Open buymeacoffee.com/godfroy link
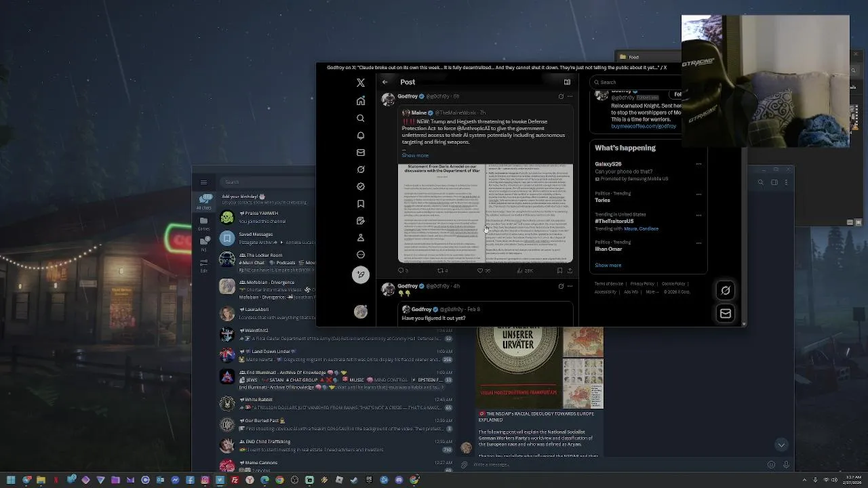 coord(644,126)
